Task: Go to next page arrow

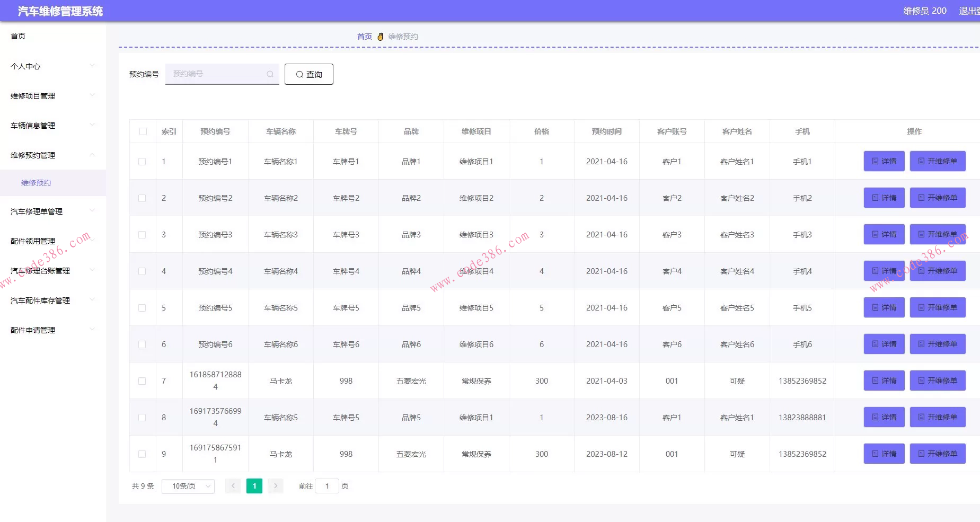Action: point(276,486)
